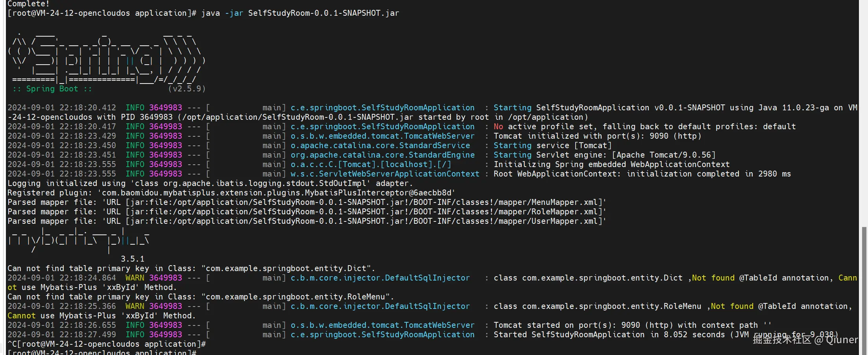Click 'Logging initialized using' StdOutImpl adapter line
This screenshot has width=868, height=355.
[210, 183]
